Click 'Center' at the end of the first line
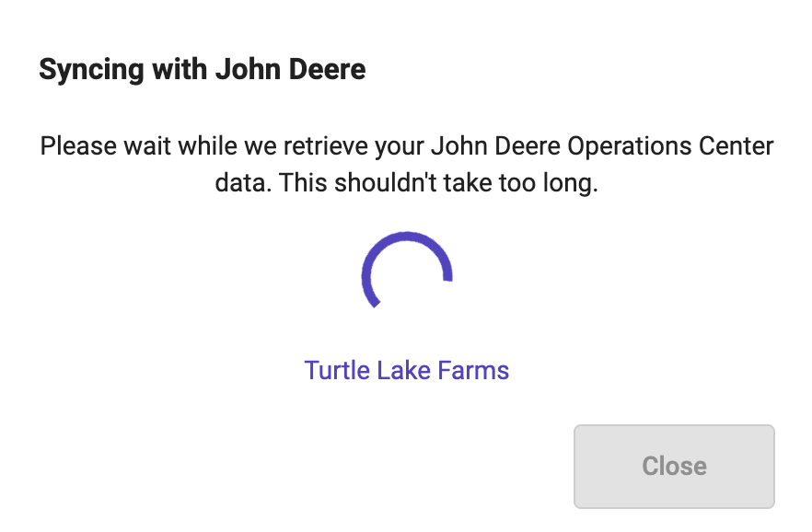Screen dimensions: 812x532 point(736,146)
